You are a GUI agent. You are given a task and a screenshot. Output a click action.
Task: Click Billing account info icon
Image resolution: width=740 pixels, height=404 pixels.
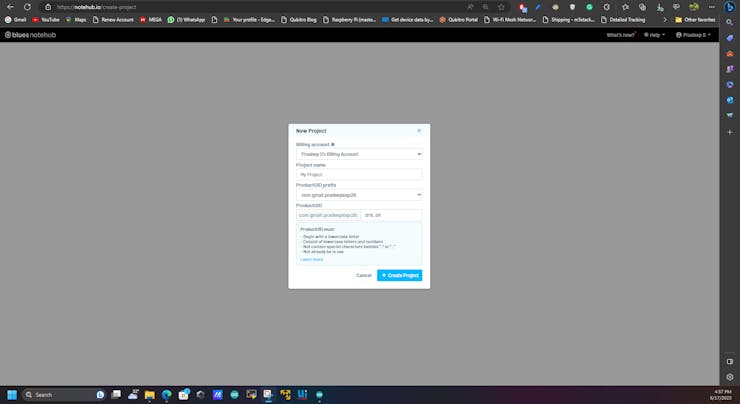click(333, 144)
